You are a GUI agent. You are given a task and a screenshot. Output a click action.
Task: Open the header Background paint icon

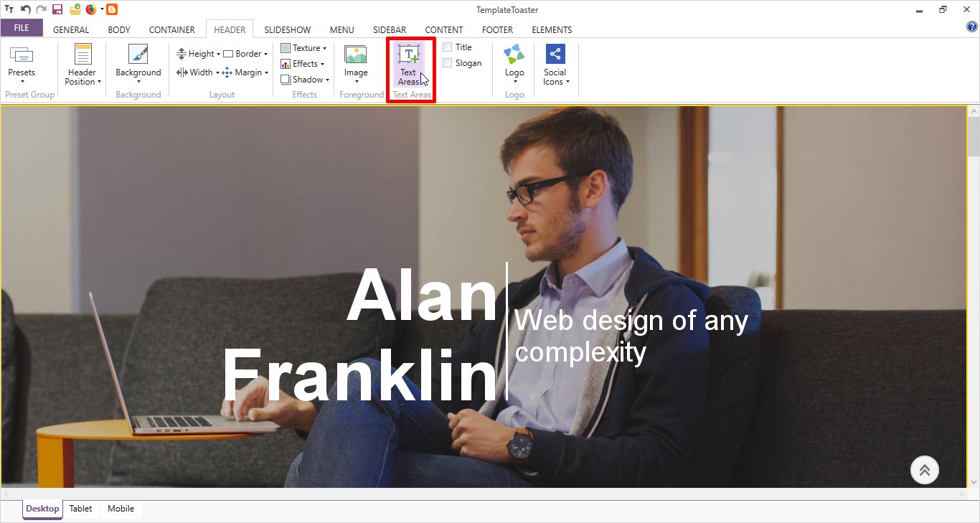click(138, 55)
